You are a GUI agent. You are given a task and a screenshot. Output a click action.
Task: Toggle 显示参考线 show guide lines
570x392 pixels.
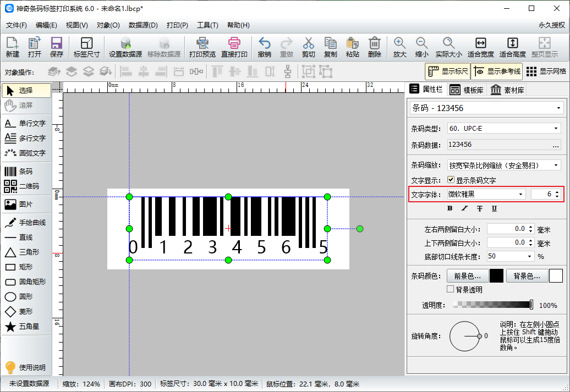497,71
